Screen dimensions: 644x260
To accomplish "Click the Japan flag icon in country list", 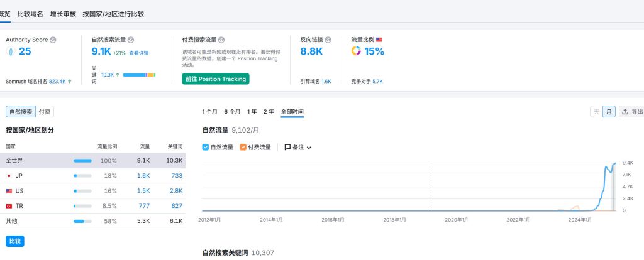I will [x=9, y=176].
